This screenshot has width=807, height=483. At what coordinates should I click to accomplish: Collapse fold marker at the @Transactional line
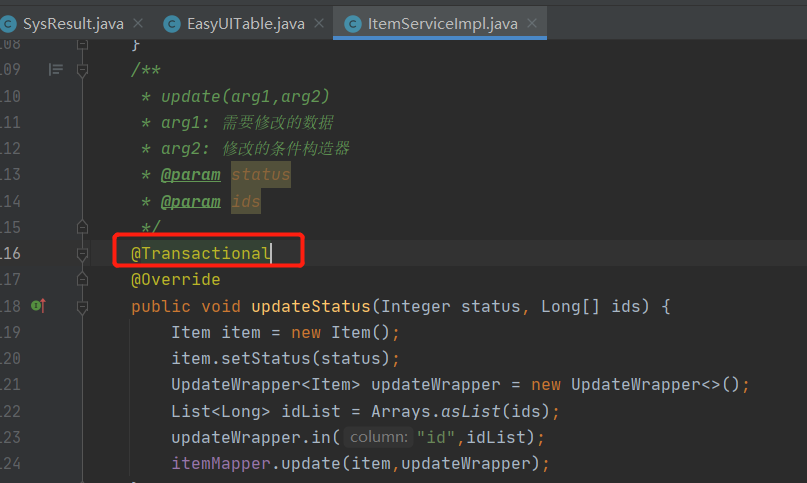pyautogui.click(x=82, y=253)
